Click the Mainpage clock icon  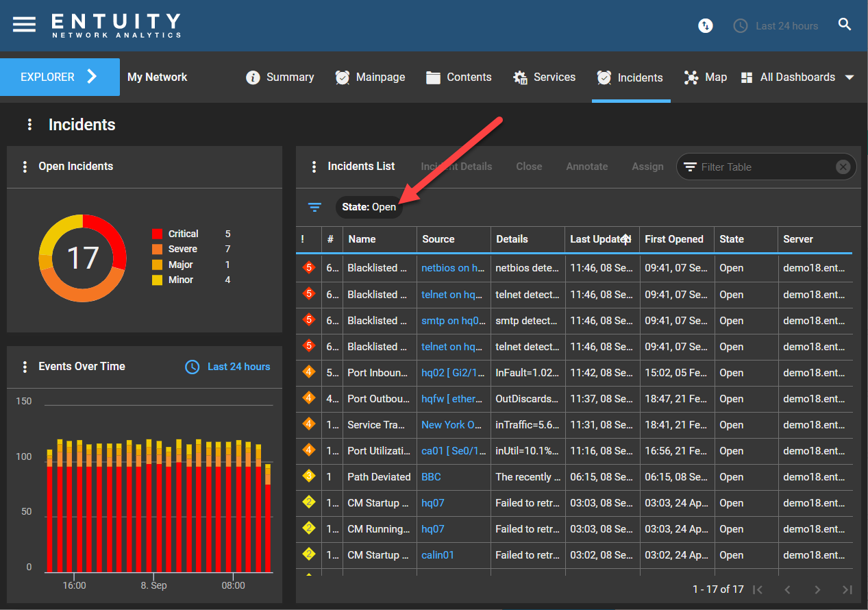pos(343,77)
